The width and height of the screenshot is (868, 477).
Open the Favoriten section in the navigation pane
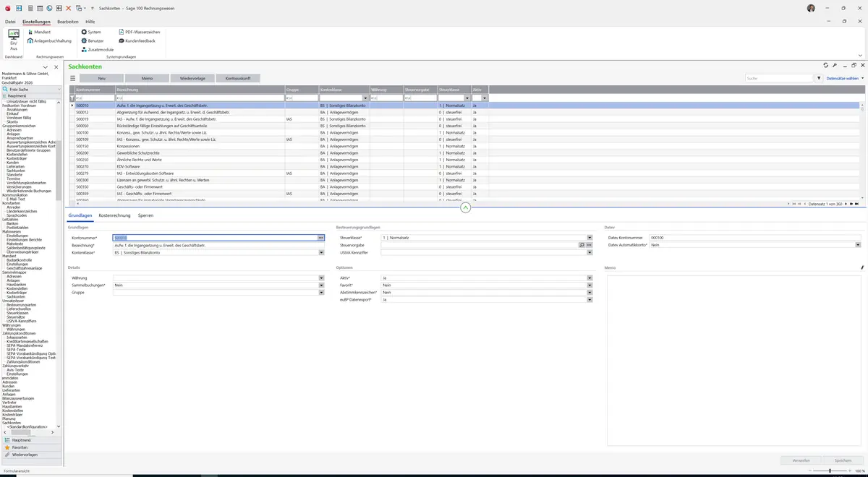[x=30, y=447]
